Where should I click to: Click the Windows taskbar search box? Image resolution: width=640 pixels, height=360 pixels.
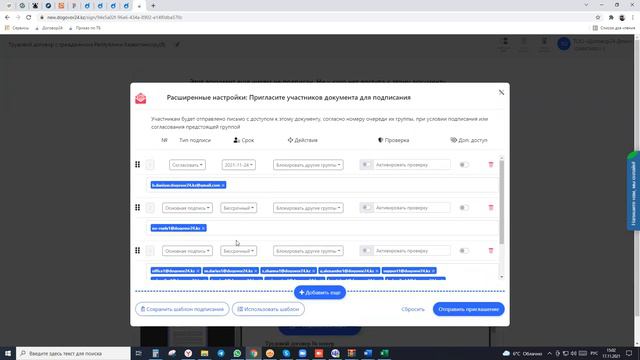pos(73,353)
